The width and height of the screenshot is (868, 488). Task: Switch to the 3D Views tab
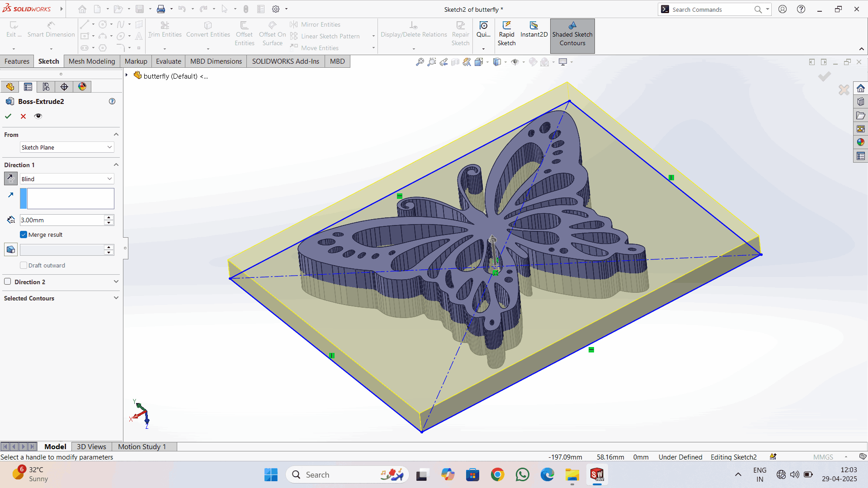[x=91, y=446]
